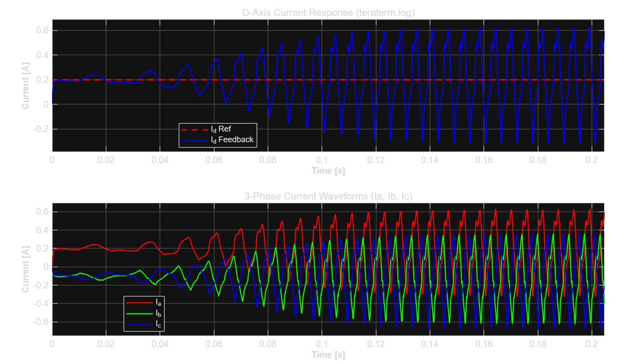Click the red line sample beside Ia
The height and width of the screenshot is (364, 630).
[x=140, y=302]
